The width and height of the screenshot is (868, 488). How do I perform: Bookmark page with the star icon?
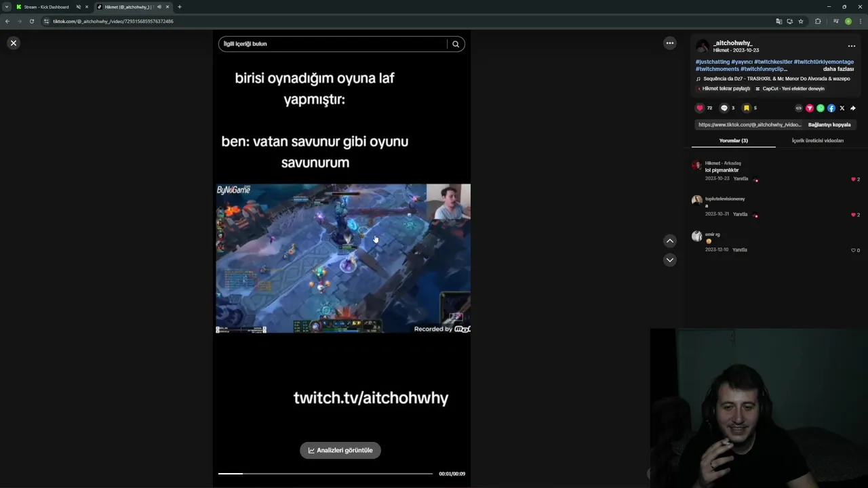(x=801, y=21)
